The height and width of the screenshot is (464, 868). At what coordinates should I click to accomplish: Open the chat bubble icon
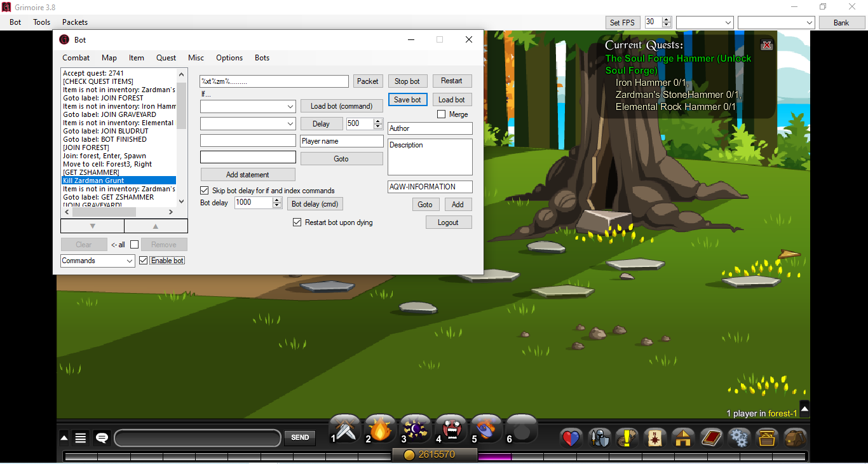(x=102, y=437)
